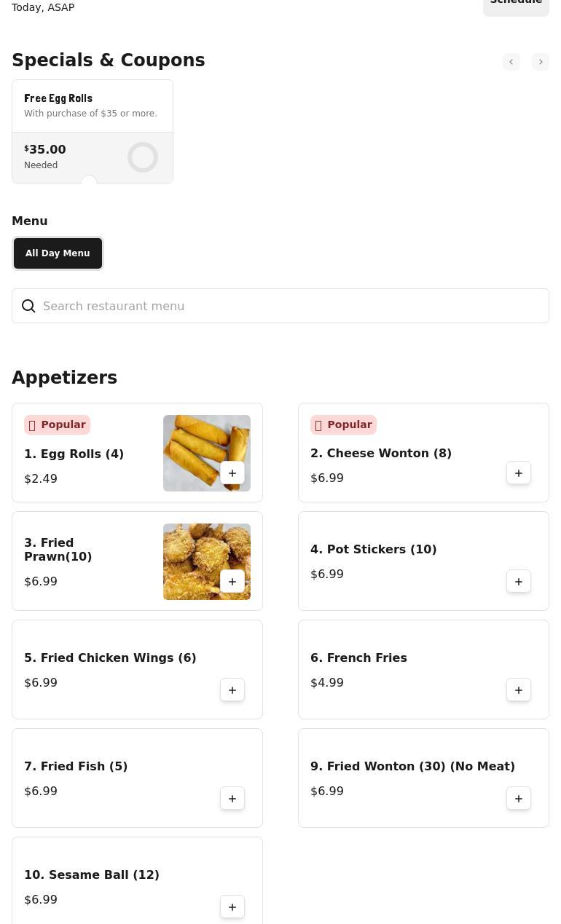The height and width of the screenshot is (924, 561).
Task: Add Sesame Ball (12) with plus icon
Action: pyautogui.click(x=232, y=907)
